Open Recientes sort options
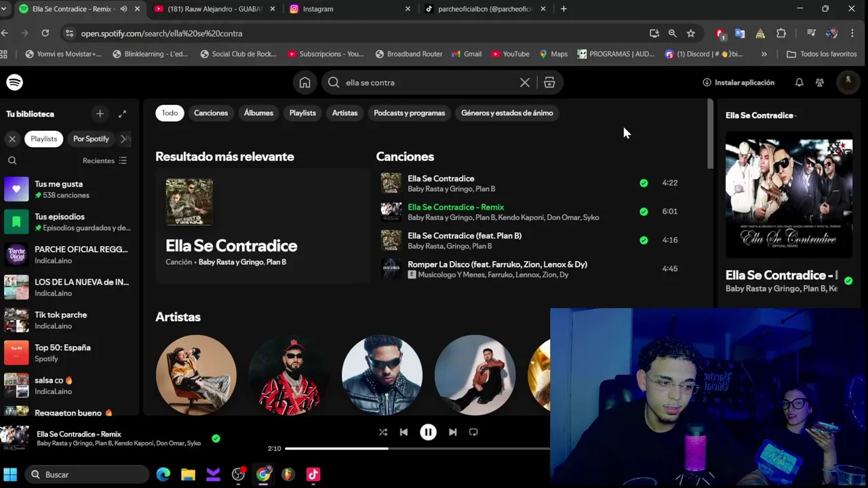 pyautogui.click(x=104, y=161)
